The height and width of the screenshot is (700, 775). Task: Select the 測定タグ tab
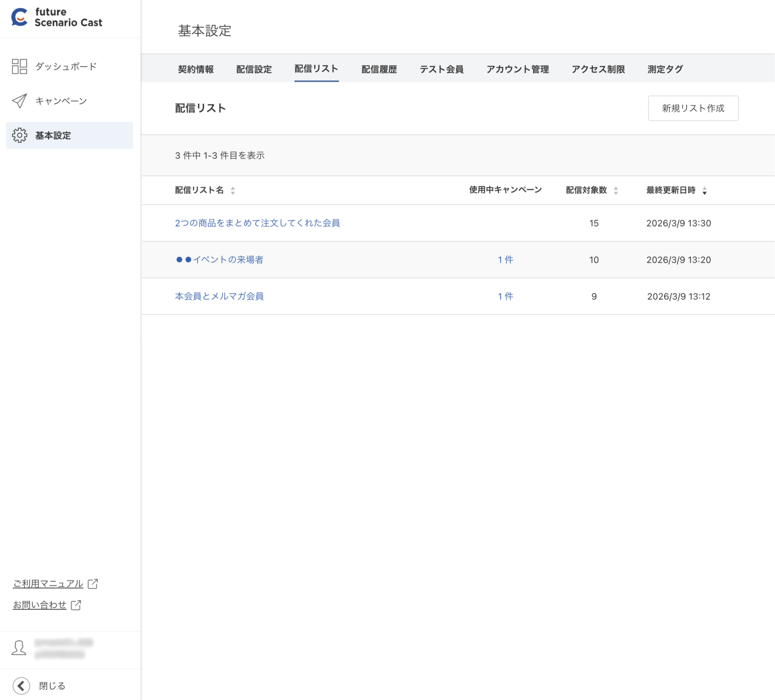[665, 69]
